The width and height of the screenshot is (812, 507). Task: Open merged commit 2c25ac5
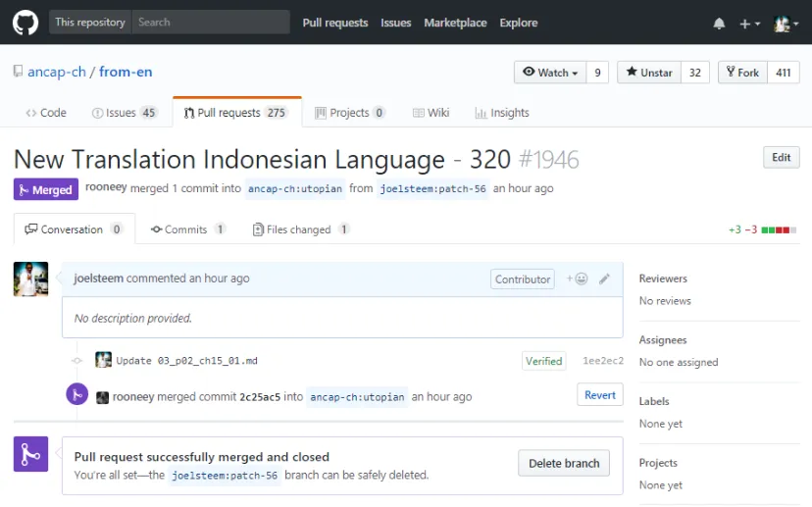260,397
